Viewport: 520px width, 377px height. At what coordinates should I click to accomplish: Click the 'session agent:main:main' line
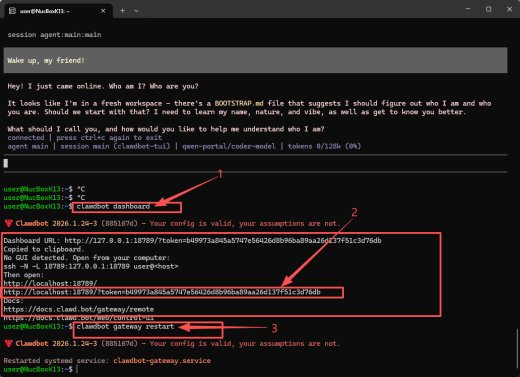54,35
